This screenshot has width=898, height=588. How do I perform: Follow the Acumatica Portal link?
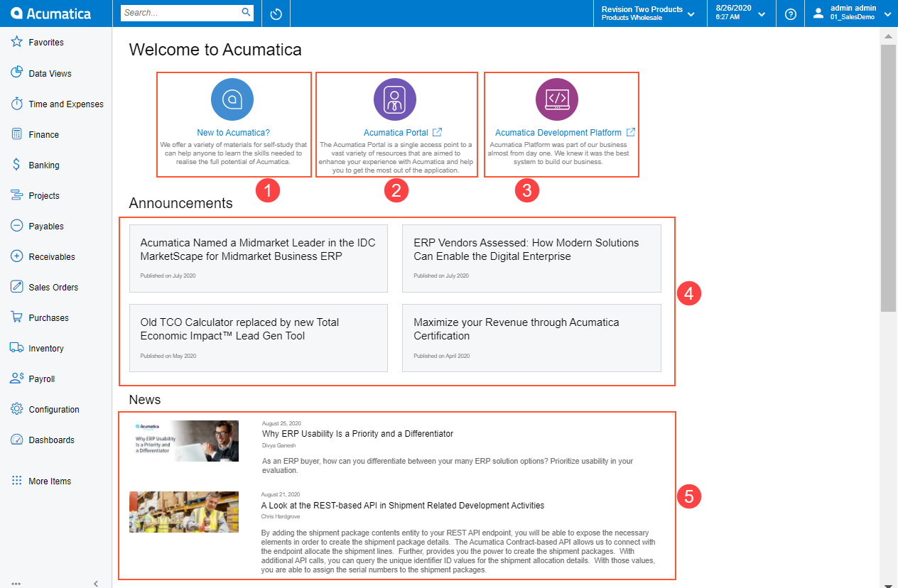[396, 133]
